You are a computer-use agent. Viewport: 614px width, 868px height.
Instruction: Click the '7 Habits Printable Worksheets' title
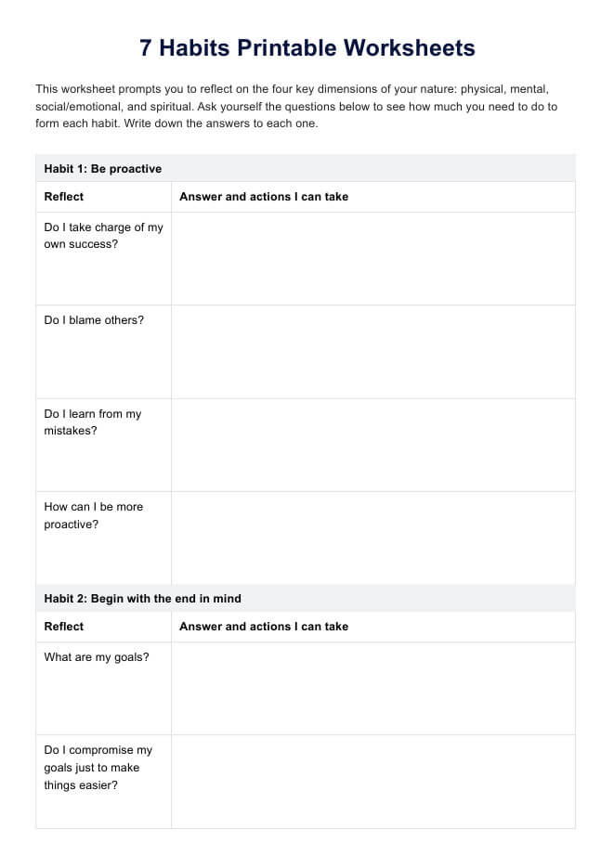[x=307, y=48]
